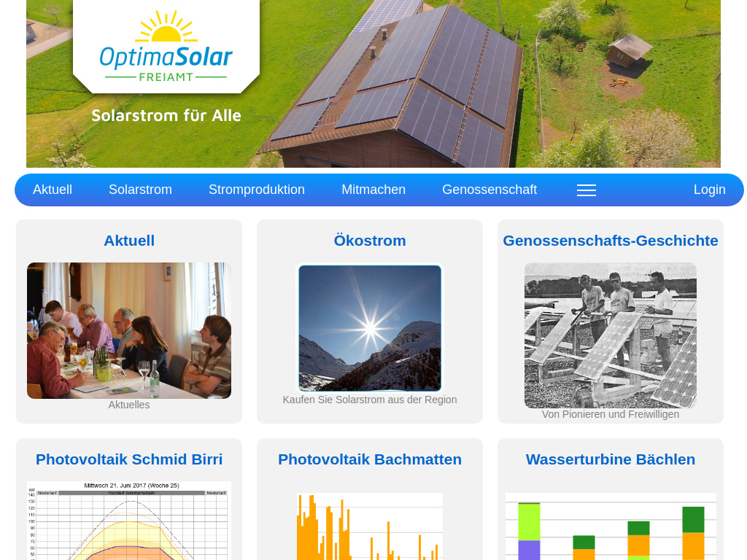The height and width of the screenshot is (560, 747).
Task: Click the Wasserturbine Bächlen heading
Action: [x=611, y=459]
